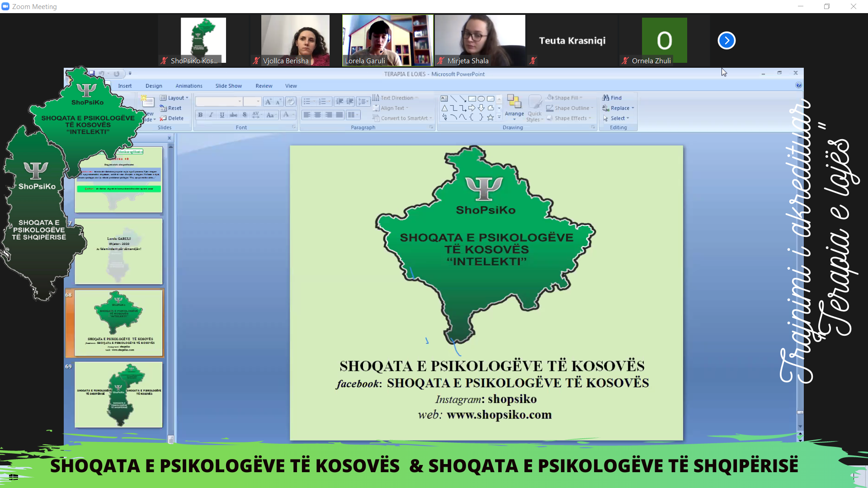Viewport: 868px width, 488px height.
Task: Open the Select dropdown in Editing
Action: 616,118
